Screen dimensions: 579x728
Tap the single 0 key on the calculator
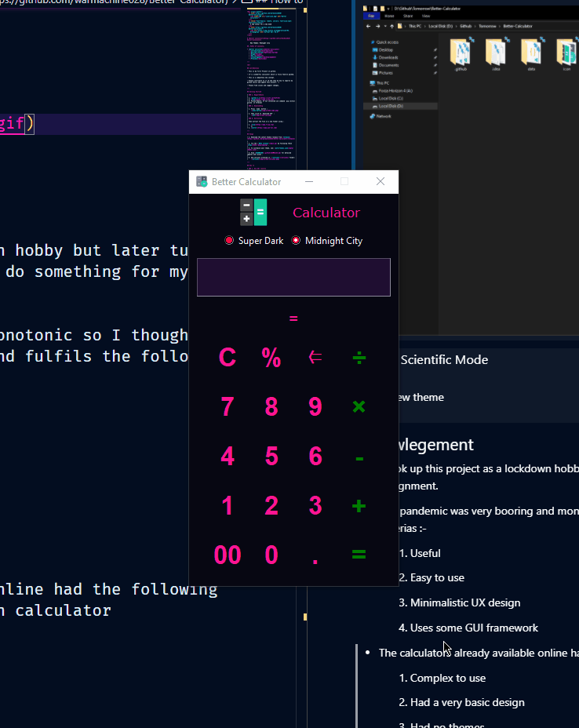click(271, 555)
